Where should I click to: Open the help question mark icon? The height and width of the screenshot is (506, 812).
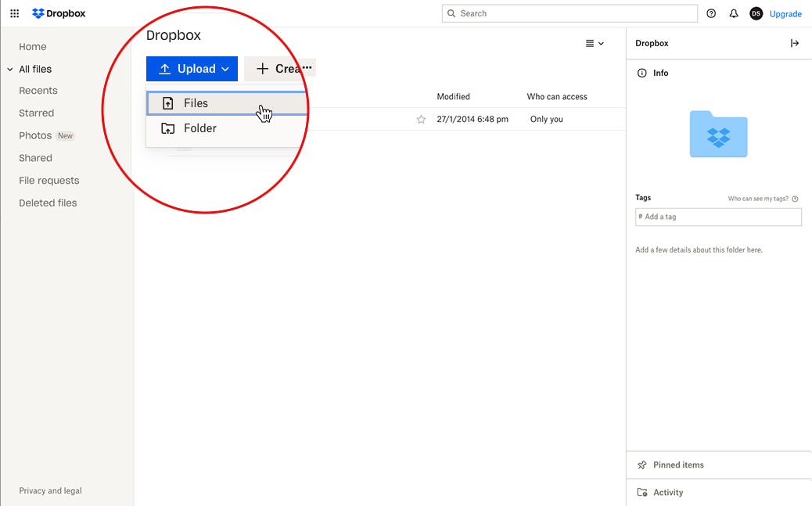click(711, 13)
